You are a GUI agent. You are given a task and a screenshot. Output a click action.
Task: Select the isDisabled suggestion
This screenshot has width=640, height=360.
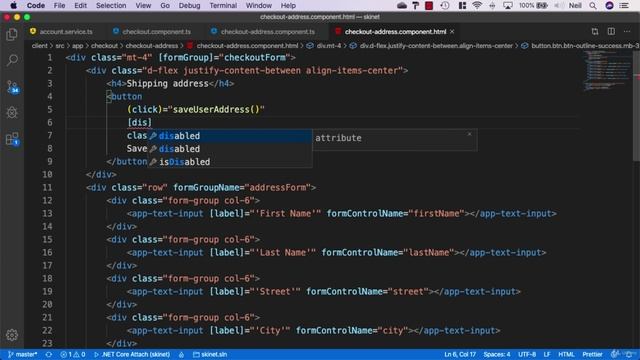click(230, 162)
